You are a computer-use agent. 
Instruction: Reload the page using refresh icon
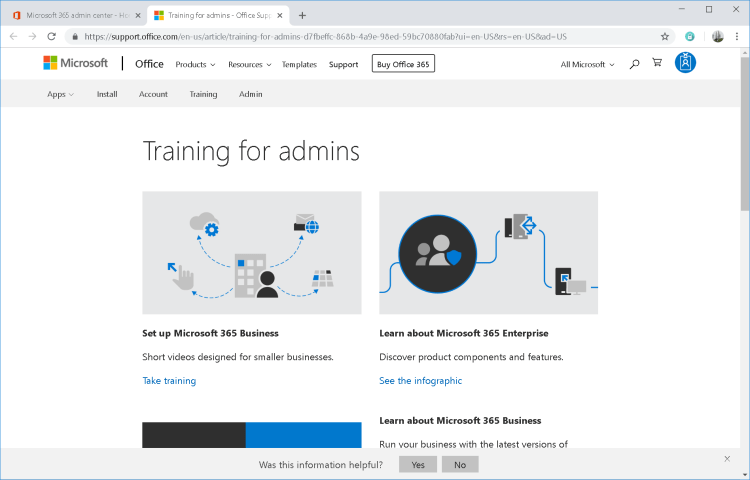[51, 36]
